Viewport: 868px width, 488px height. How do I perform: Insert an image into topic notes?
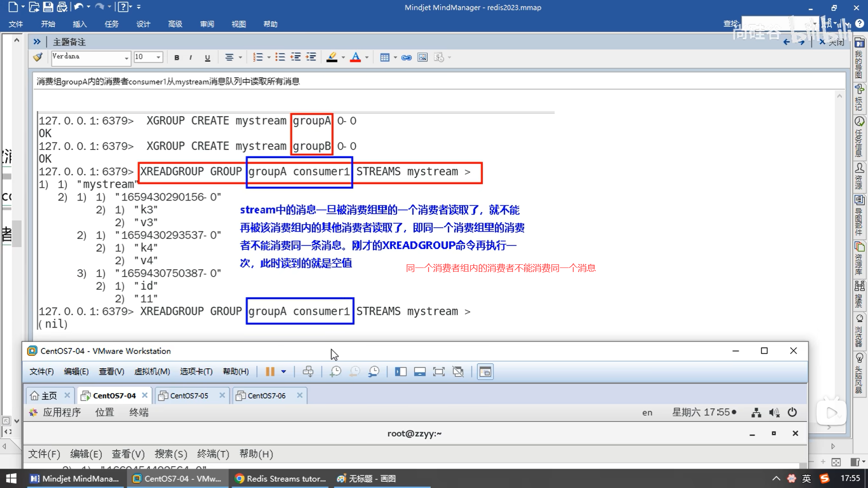click(422, 57)
